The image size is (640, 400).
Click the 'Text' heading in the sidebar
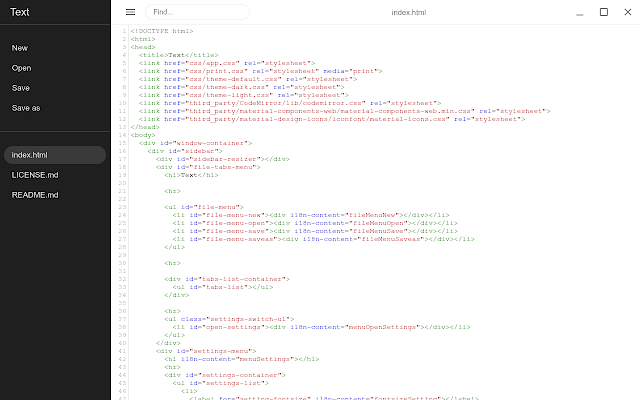20,12
